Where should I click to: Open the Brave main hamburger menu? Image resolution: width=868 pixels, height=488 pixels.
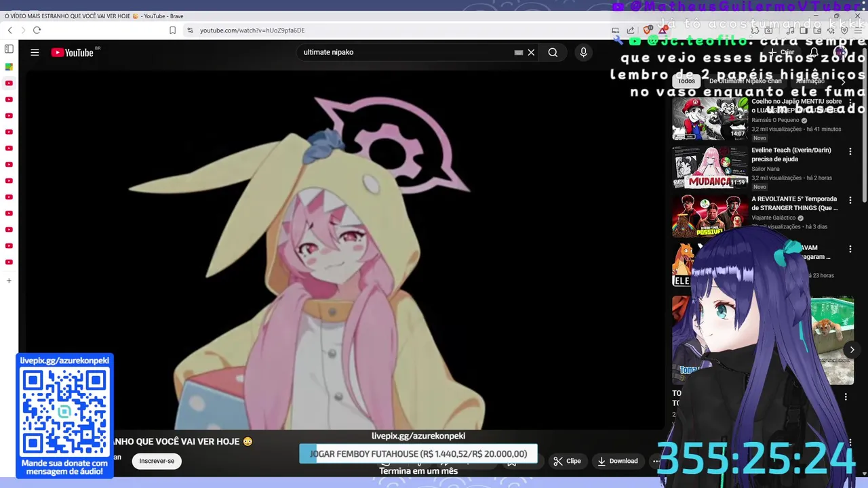858,30
